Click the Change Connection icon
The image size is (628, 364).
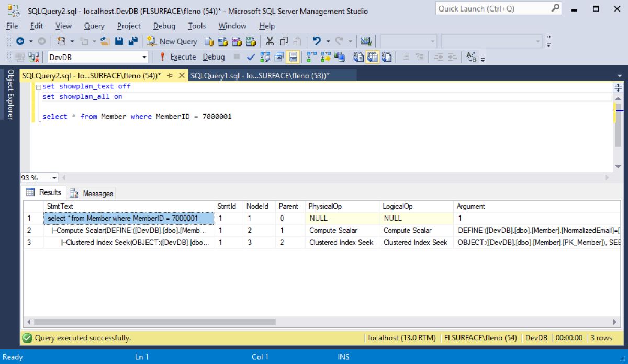click(34, 57)
